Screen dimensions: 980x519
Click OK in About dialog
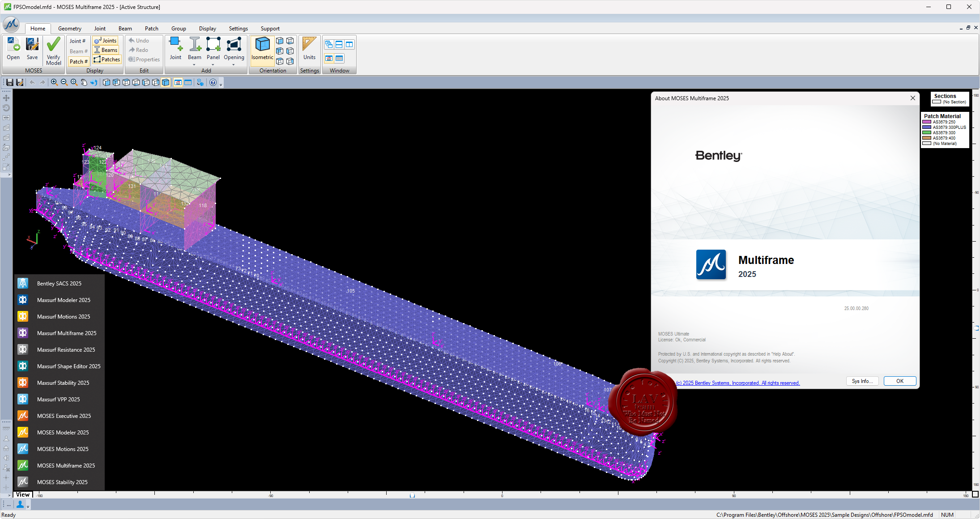pyautogui.click(x=900, y=381)
